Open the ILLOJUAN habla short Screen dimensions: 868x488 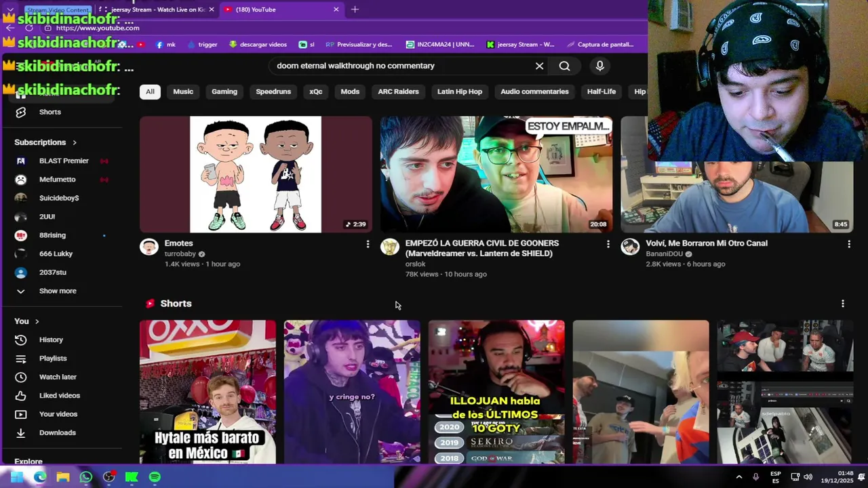[x=496, y=392]
